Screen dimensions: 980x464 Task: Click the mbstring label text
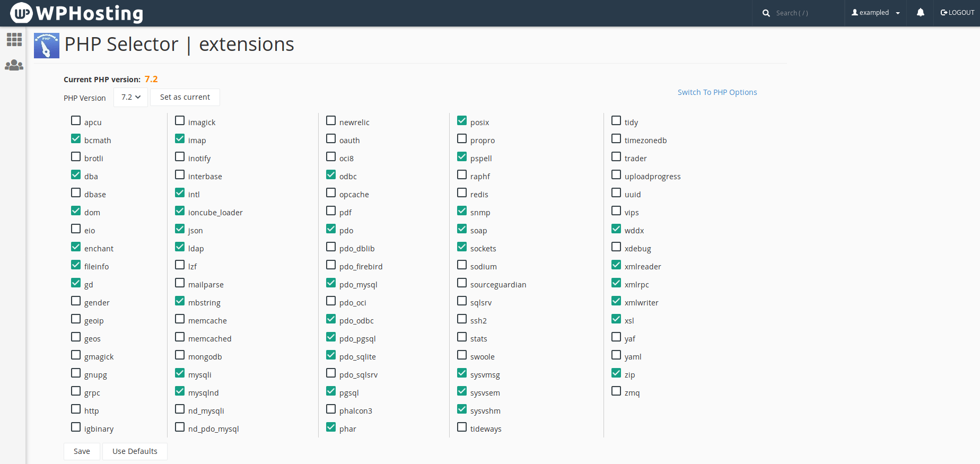pyautogui.click(x=204, y=303)
